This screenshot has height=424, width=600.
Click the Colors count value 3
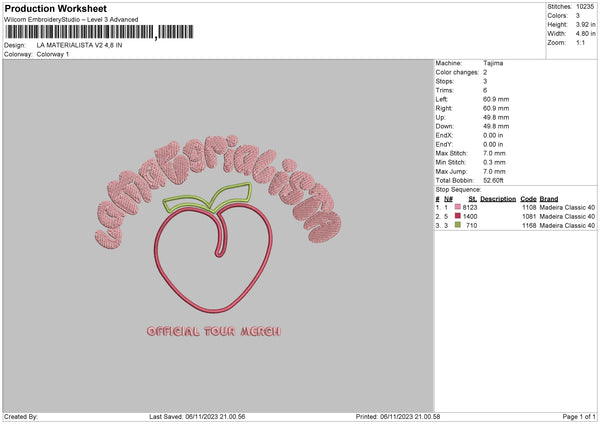[578, 16]
